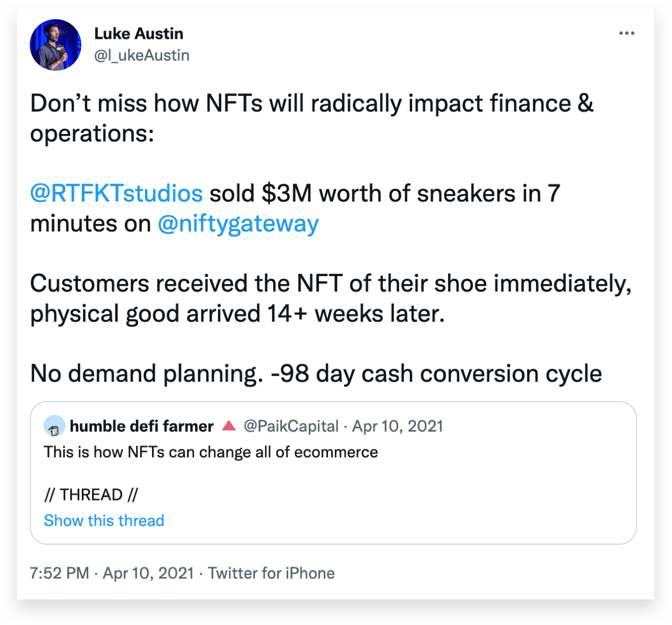Viewport: 672px width, 625px height.
Task: Click the quoted text about changing ecommerce
Action: tap(211, 453)
